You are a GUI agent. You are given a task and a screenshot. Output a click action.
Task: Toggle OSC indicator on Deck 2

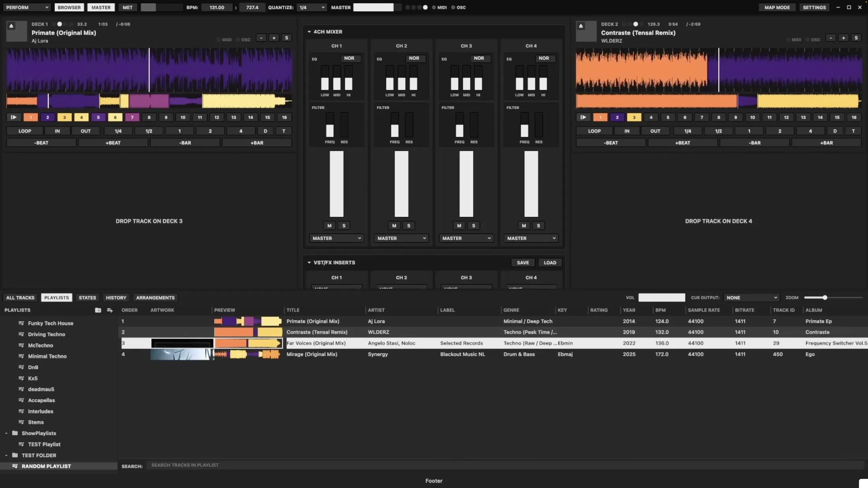click(x=813, y=40)
